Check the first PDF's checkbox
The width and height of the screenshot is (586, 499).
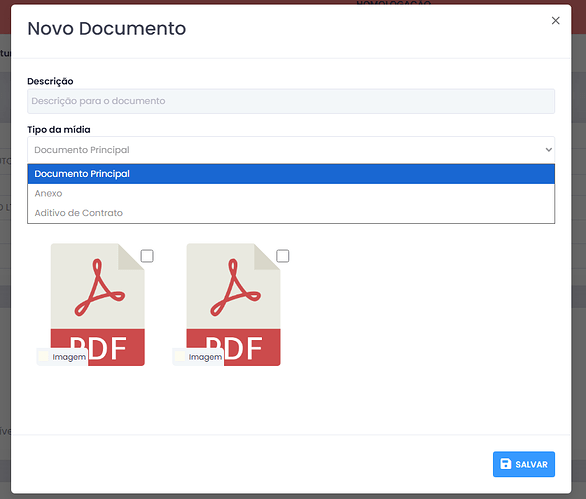click(147, 256)
